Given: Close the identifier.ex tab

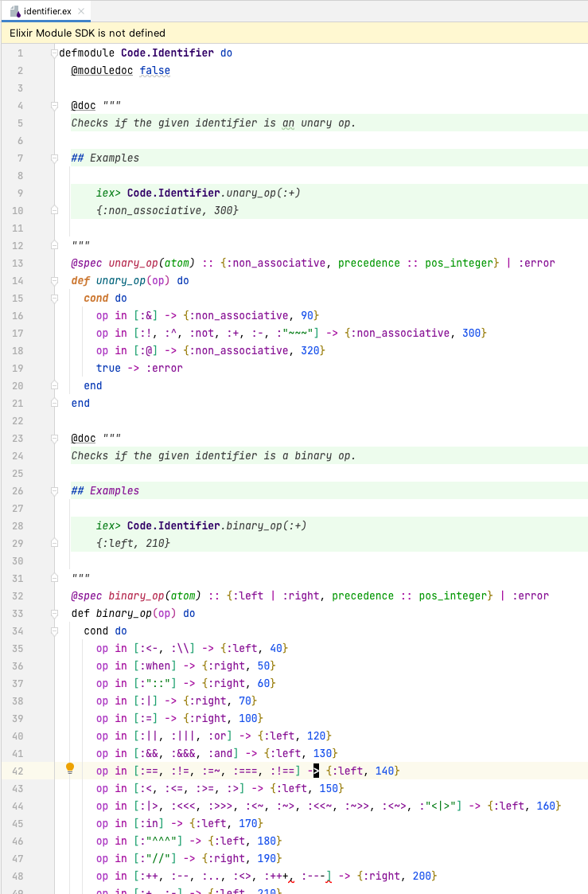Looking at the screenshot, I should pyautogui.click(x=81, y=11).
